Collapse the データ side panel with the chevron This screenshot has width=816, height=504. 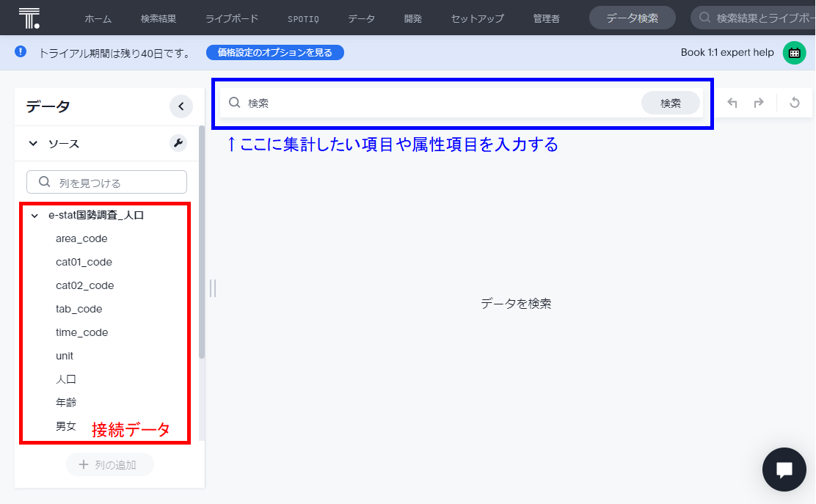tap(181, 106)
